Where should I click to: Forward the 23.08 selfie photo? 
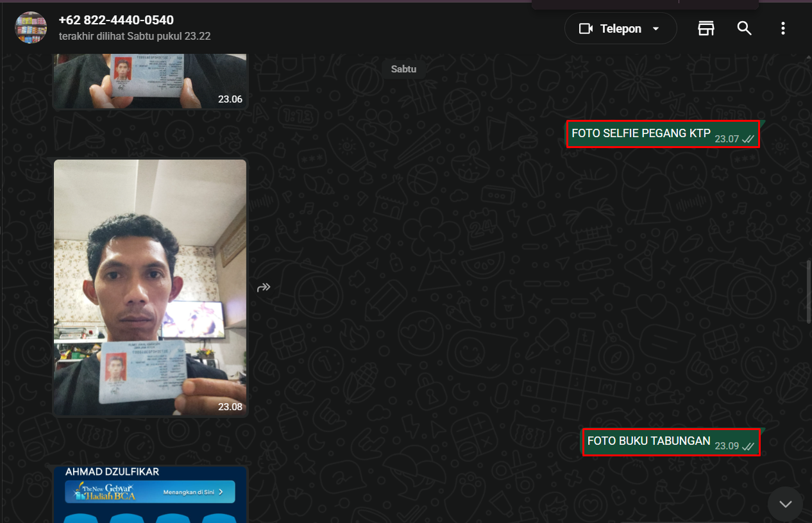coord(264,287)
